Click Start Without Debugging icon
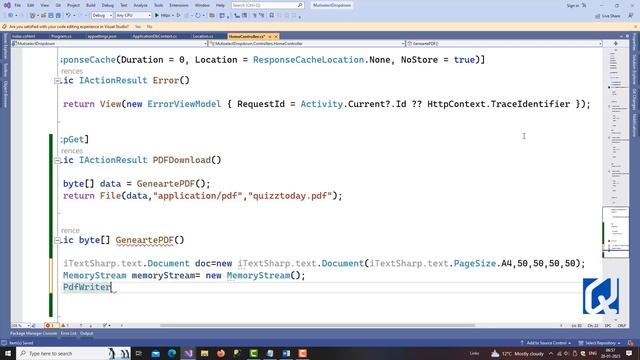This screenshot has height=360, width=640. point(178,16)
